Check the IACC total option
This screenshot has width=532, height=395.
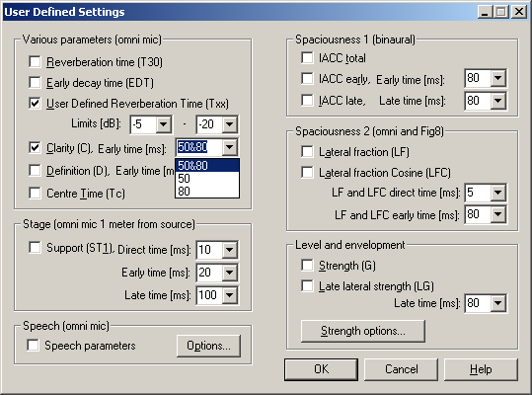[307, 57]
